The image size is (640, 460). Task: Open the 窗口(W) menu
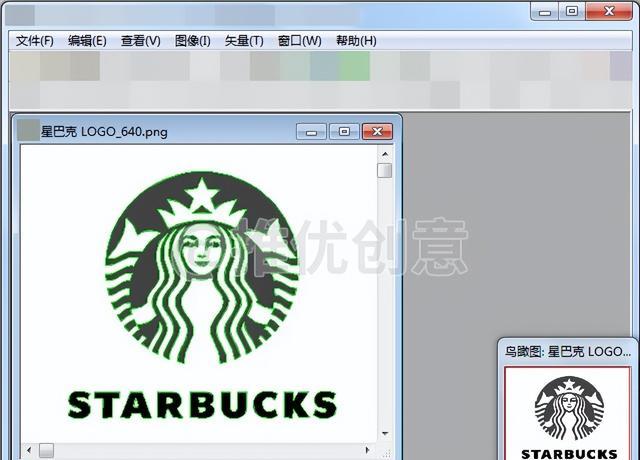point(299,41)
